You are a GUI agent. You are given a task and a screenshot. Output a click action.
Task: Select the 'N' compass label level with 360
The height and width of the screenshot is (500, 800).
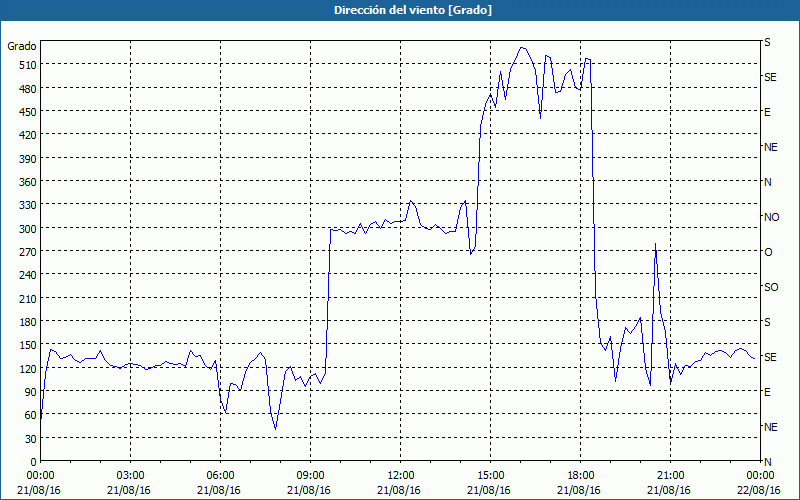(x=767, y=182)
